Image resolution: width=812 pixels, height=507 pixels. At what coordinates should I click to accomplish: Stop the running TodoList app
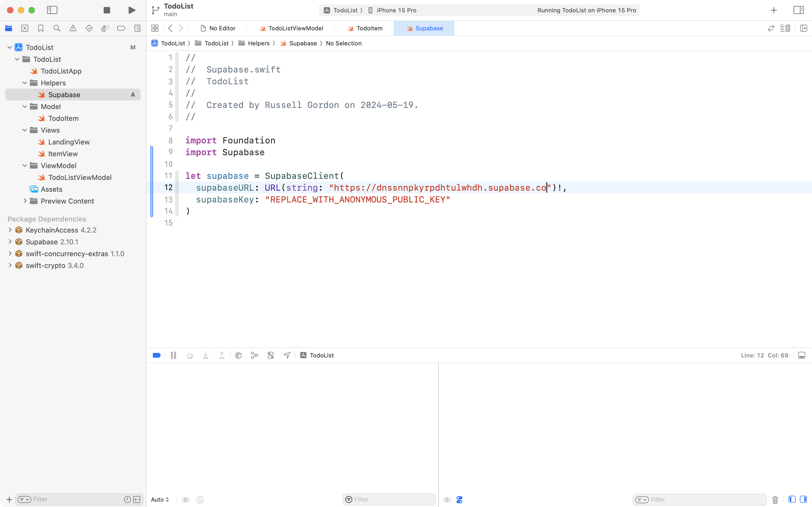pos(107,10)
